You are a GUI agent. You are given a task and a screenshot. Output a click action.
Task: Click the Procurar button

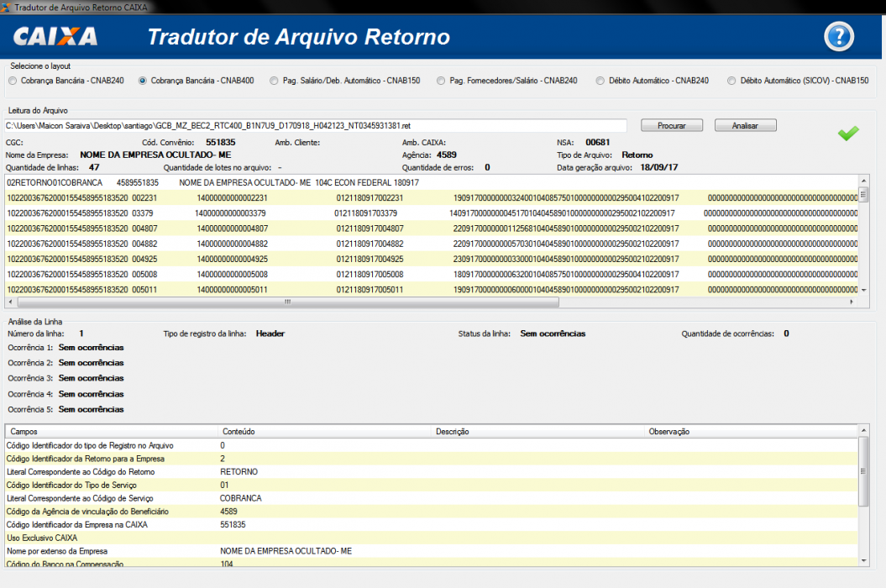coord(672,125)
